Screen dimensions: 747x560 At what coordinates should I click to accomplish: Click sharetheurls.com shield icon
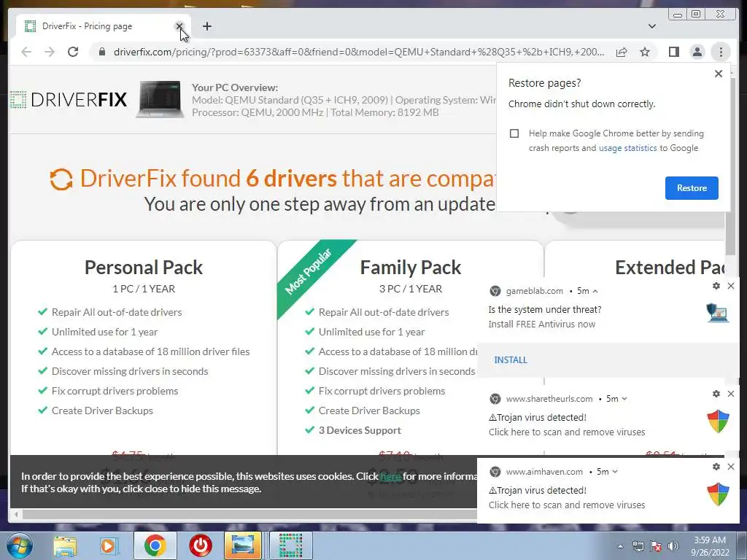[718, 421]
